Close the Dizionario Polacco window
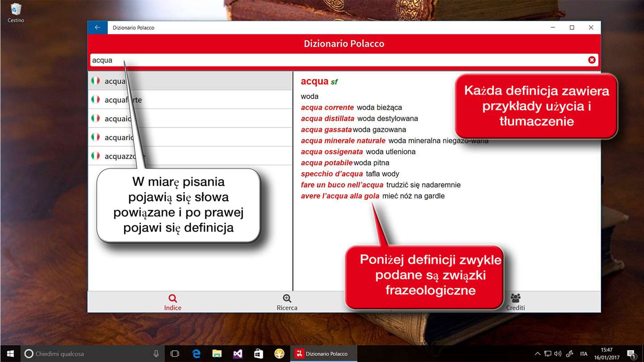The width and height of the screenshot is (644, 362). [591, 27]
